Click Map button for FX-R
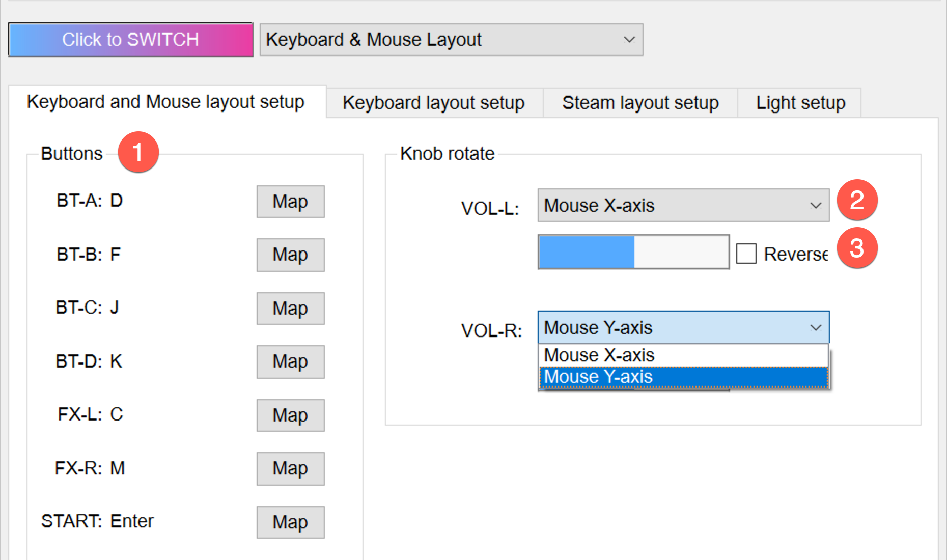This screenshot has height=560, width=947. tap(290, 468)
